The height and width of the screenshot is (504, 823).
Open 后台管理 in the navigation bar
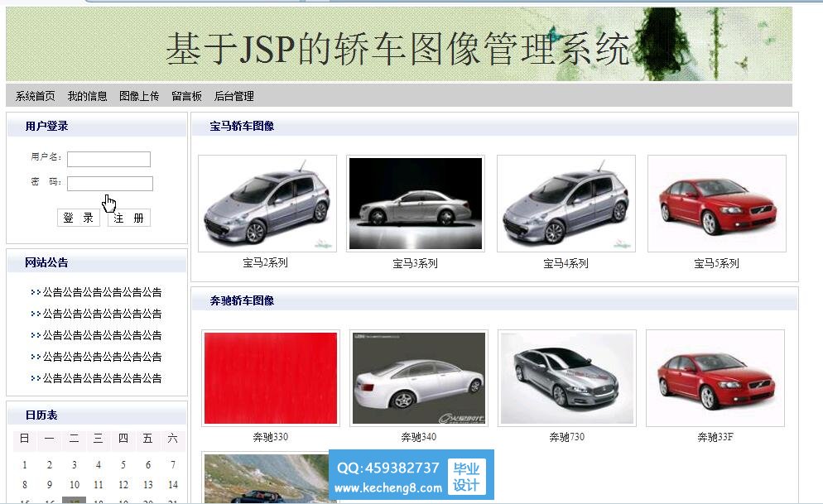tap(234, 96)
